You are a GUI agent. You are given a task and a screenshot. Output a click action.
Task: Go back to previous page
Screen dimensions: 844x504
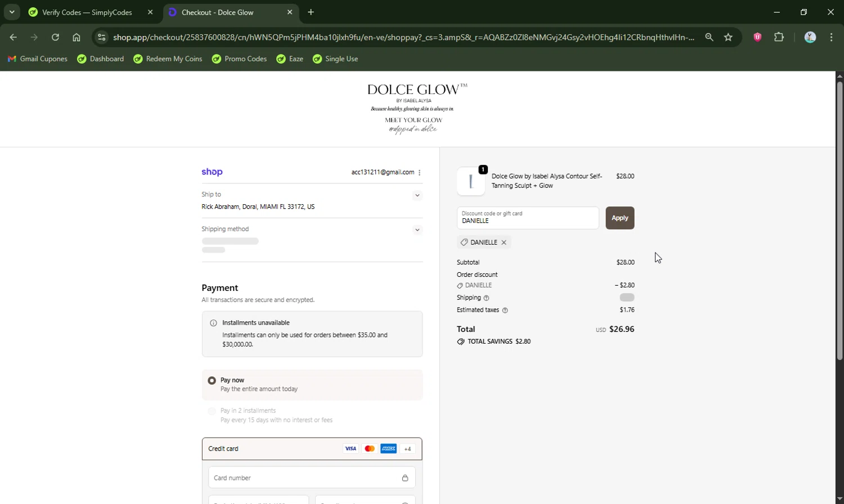(14, 37)
